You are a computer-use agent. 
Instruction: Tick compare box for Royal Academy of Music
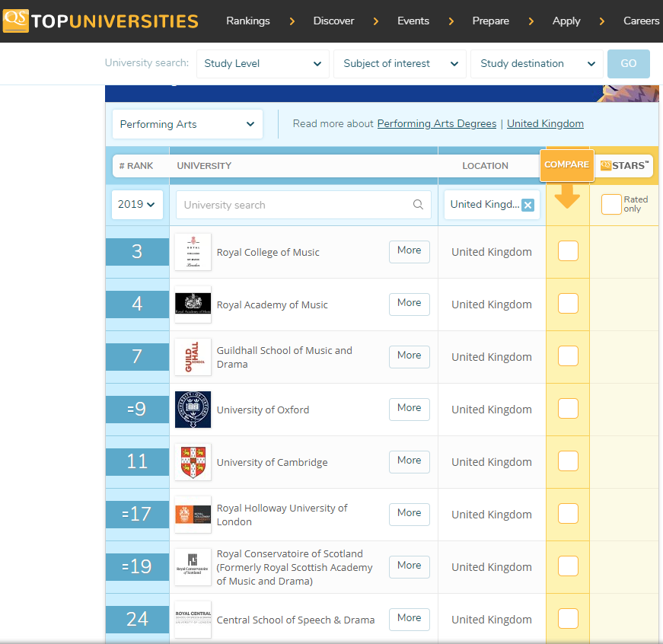pyautogui.click(x=568, y=303)
